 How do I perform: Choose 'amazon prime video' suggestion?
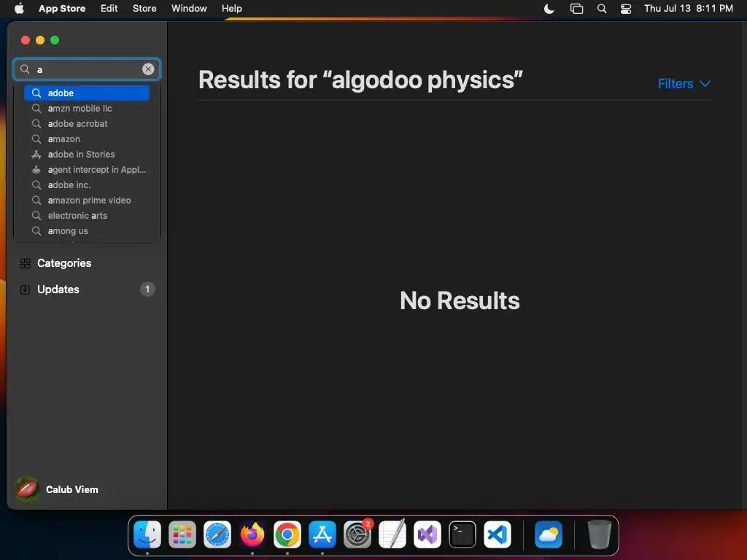click(x=87, y=200)
